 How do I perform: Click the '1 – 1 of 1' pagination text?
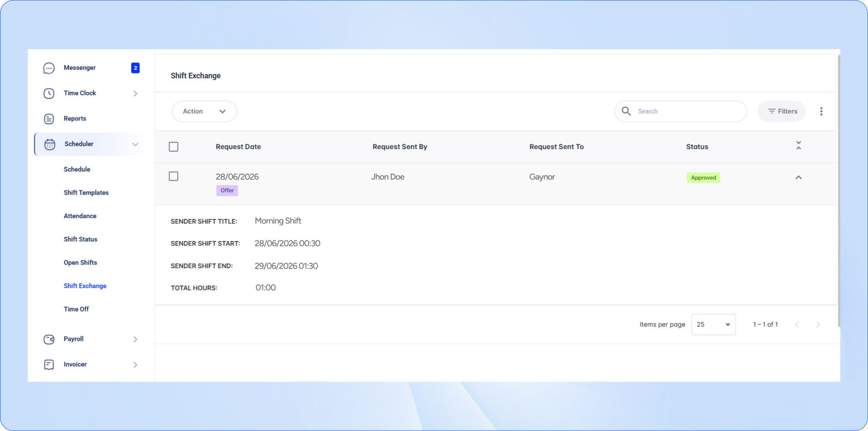click(765, 324)
